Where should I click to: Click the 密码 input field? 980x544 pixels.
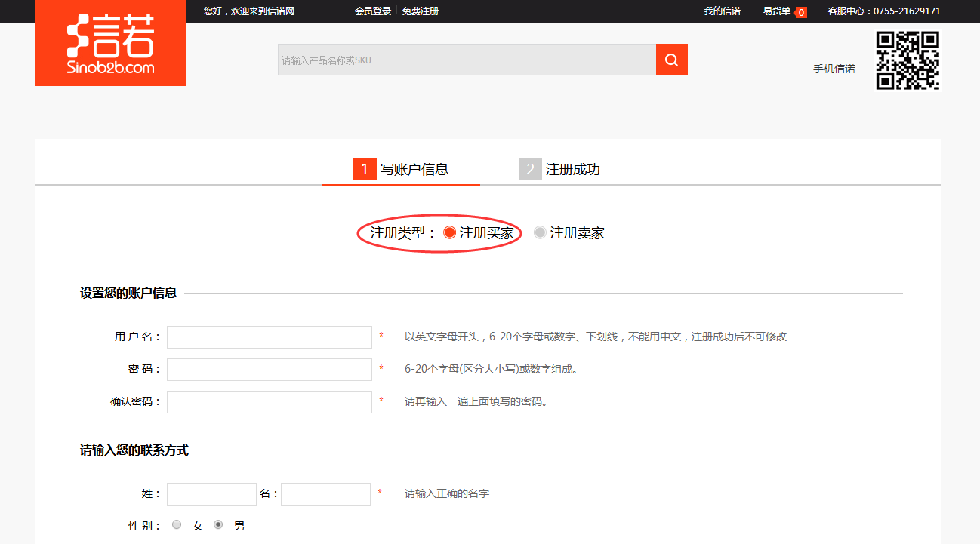270,370
